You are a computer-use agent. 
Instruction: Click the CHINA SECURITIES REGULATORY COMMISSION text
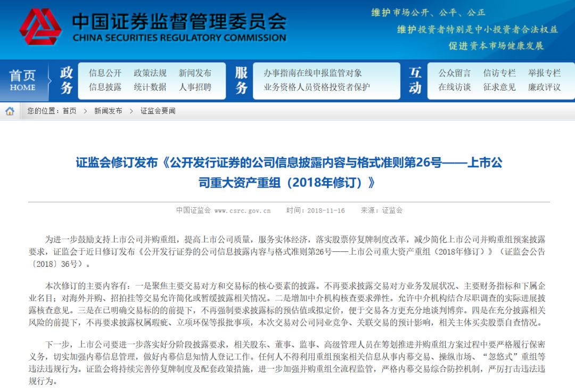pyautogui.click(x=179, y=38)
